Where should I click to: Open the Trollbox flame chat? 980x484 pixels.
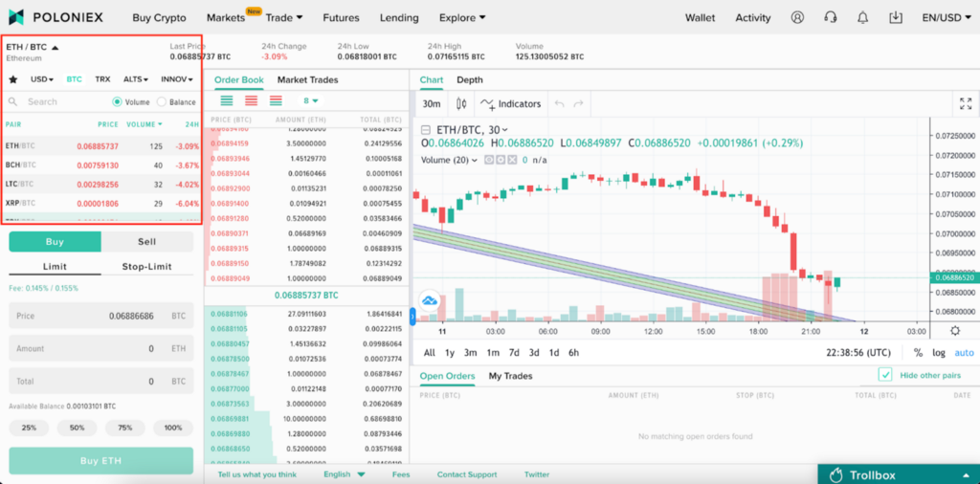click(898, 474)
